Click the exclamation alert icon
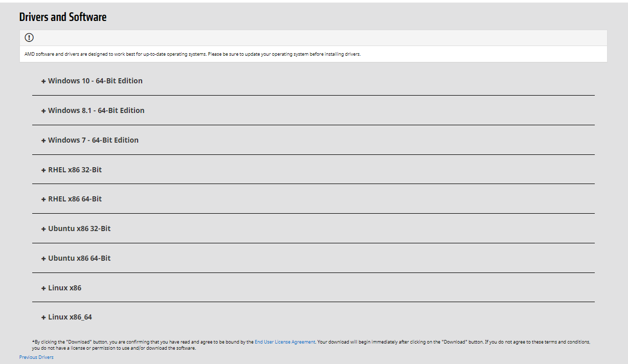 [29, 37]
